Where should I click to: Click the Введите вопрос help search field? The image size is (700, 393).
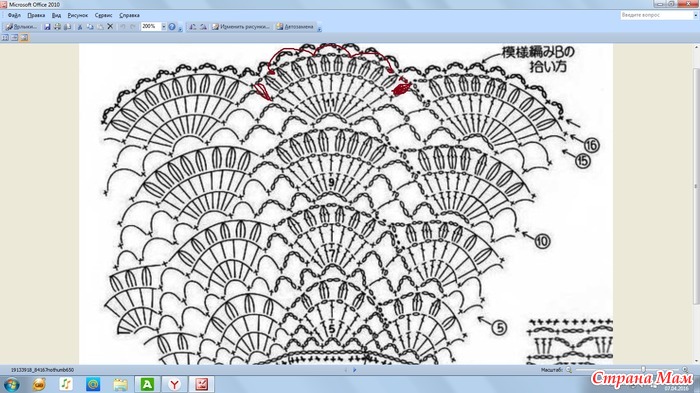point(656,15)
